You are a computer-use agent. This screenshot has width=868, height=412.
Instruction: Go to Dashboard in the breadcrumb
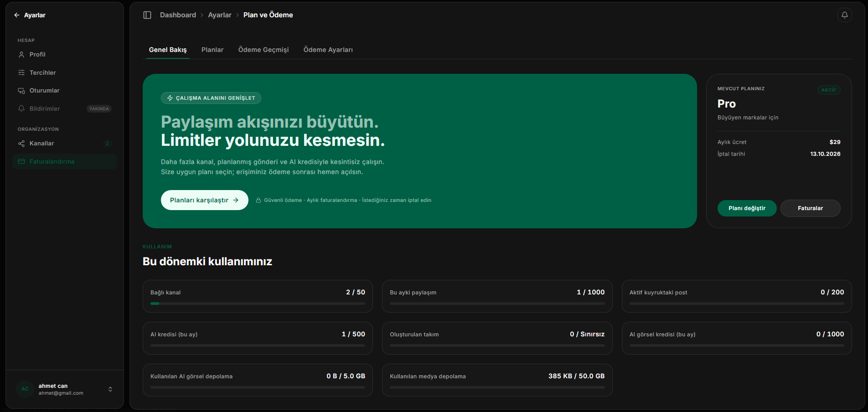[178, 15]
